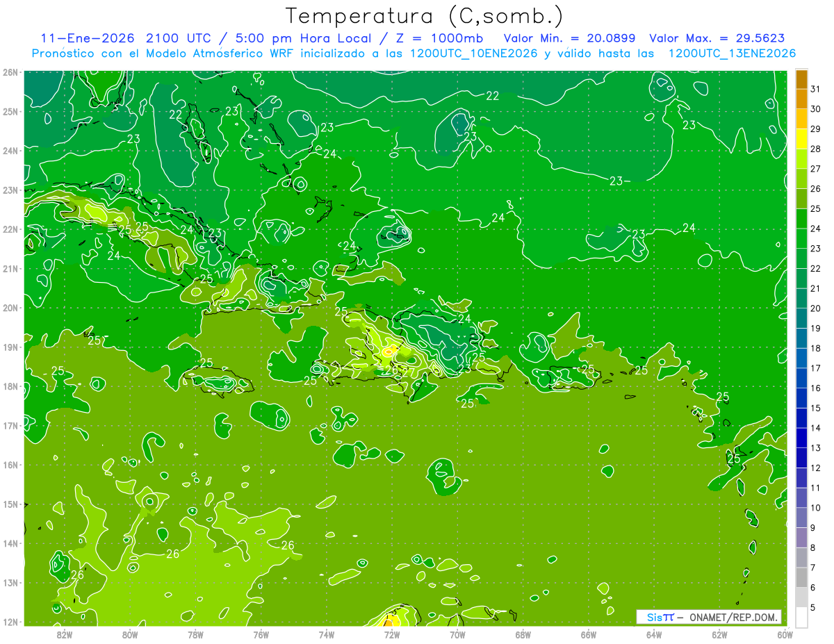Click the colorbar legend value '16'
The height and width of the screenshot is (644, 834).
coord(816,388)
